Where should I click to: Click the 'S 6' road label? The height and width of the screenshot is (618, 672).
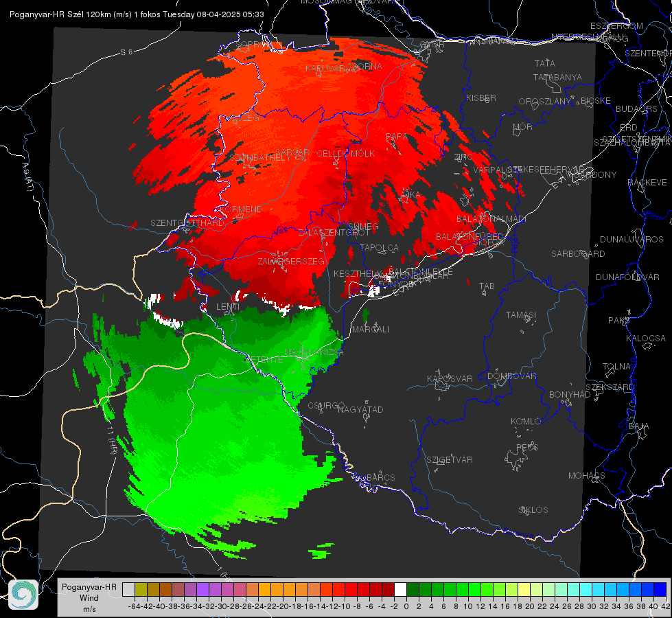pos(126,52)
